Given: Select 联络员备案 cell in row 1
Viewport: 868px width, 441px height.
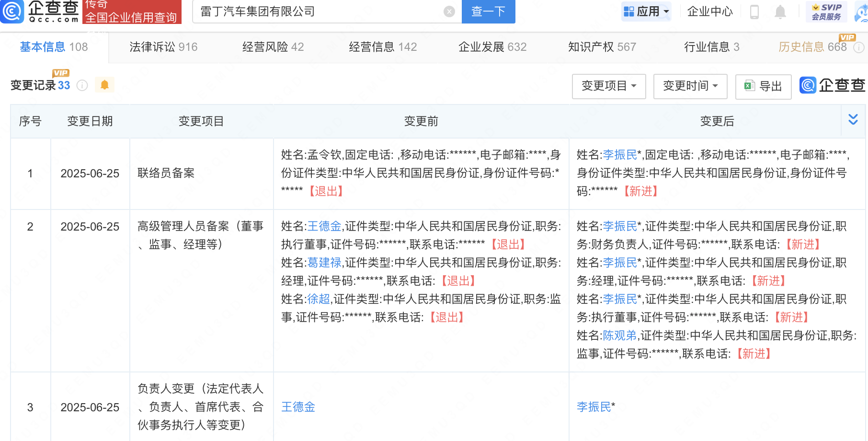Looking at the screenshot, I should 201,174.
